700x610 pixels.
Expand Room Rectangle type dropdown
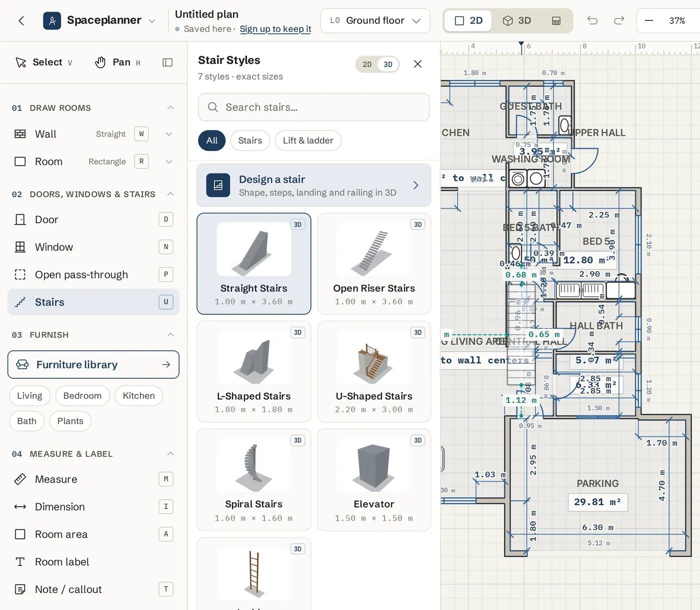click(x=169, y=161)
